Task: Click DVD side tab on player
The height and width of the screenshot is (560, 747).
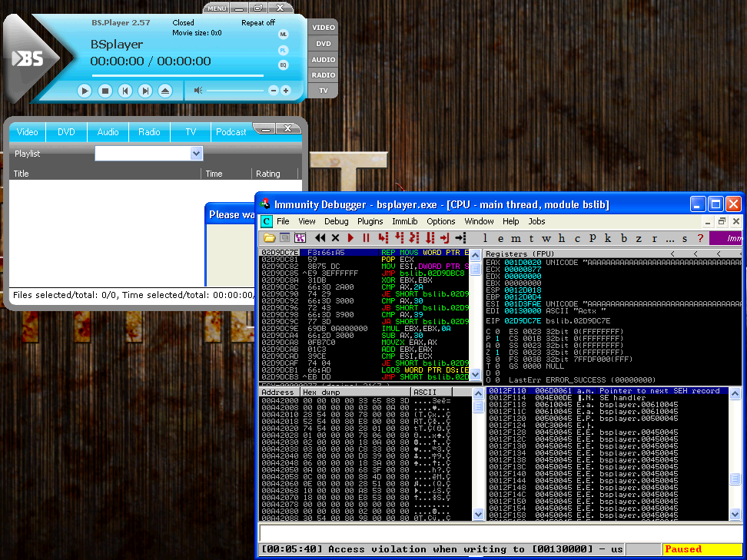Action: point(324,43)
